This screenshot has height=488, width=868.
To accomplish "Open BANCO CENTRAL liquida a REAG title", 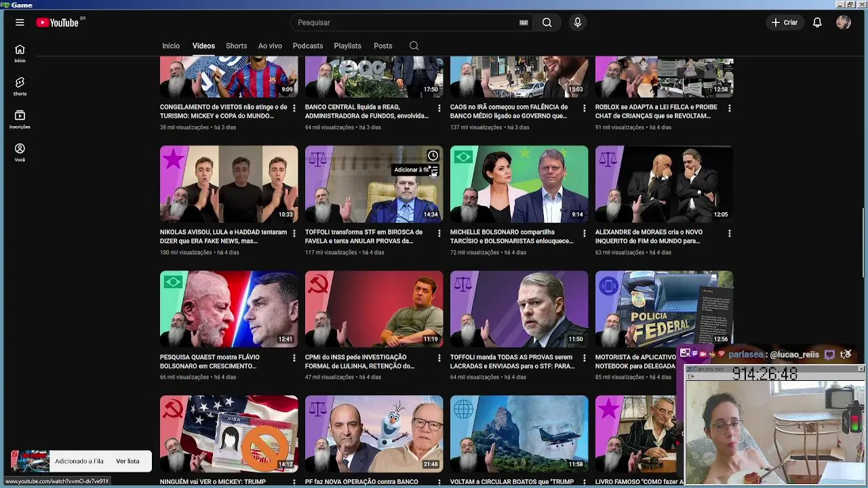I will tap(367, 111).
